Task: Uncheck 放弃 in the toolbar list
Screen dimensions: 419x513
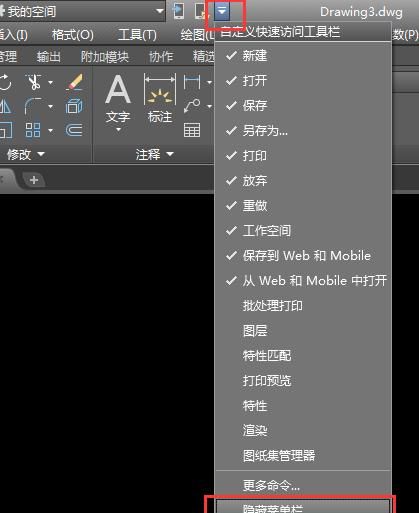Action: coord(303,181)
